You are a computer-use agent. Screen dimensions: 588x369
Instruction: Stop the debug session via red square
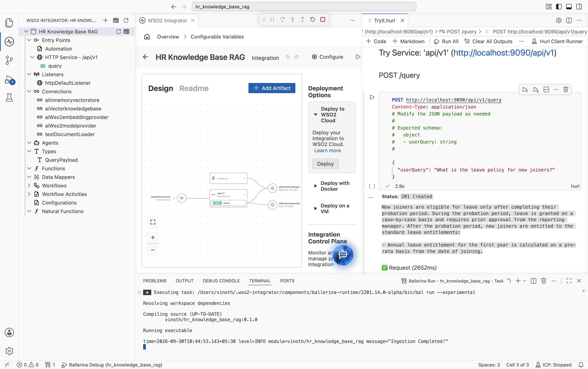pyautogui.click(x=323, y=19)
